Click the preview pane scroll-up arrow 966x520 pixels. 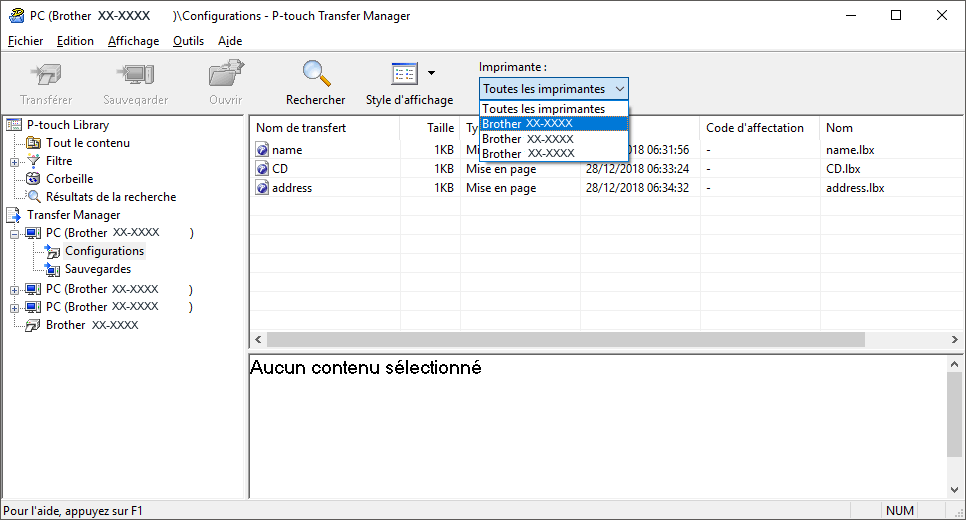coord(954,364)
